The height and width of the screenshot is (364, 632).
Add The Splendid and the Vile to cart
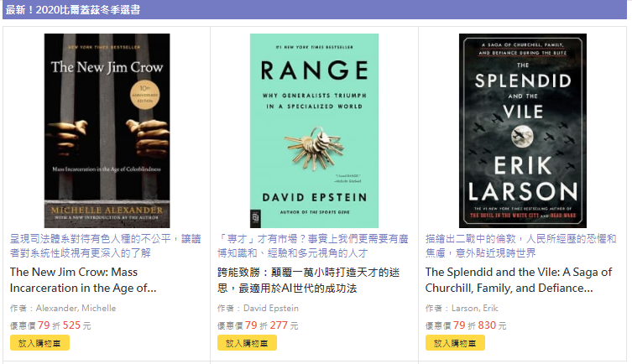(455, 343)
